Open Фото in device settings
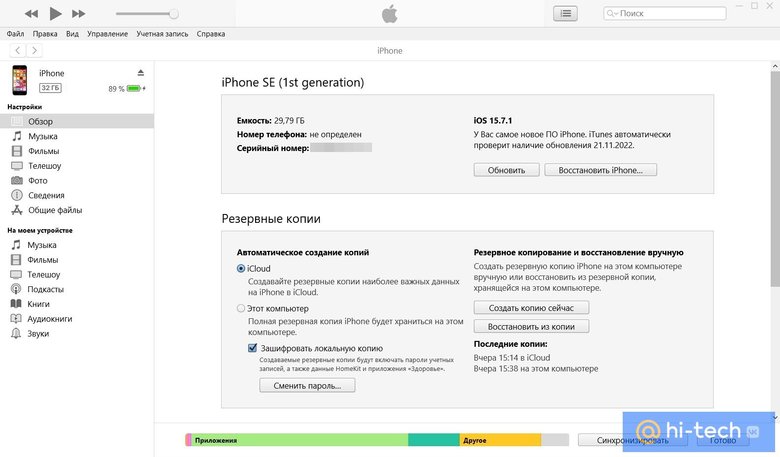This screenshot has width=780, height=457. click(x=37, y=180)
